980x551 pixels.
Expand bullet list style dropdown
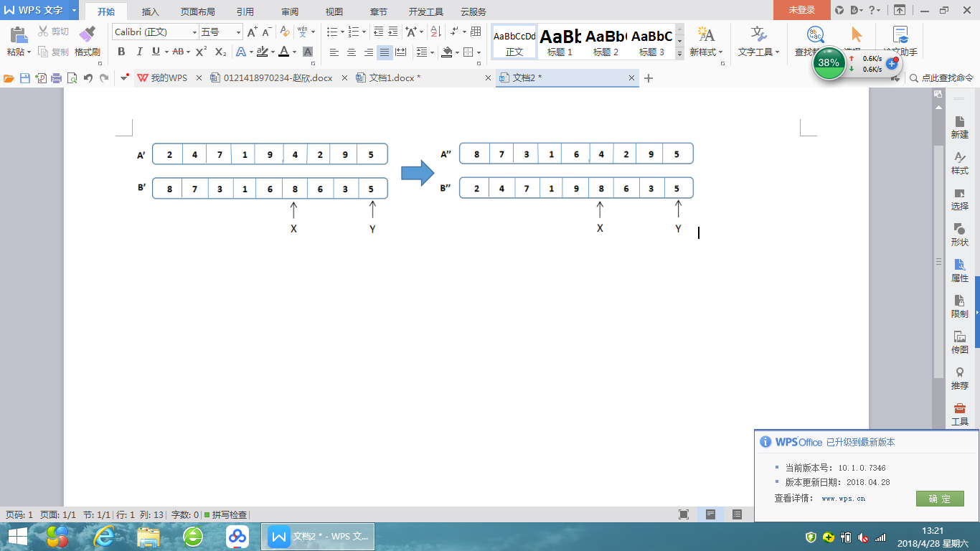(x=341, y=32)
